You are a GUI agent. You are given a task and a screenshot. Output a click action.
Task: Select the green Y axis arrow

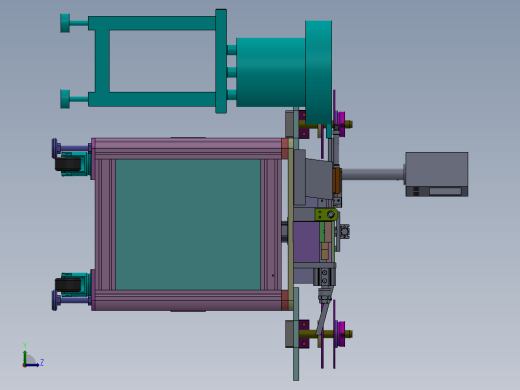point(25,357)
